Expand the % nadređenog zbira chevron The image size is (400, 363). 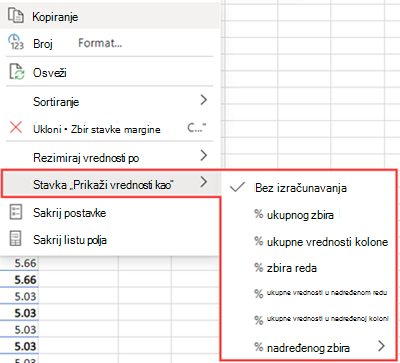(x=382, y=346)
